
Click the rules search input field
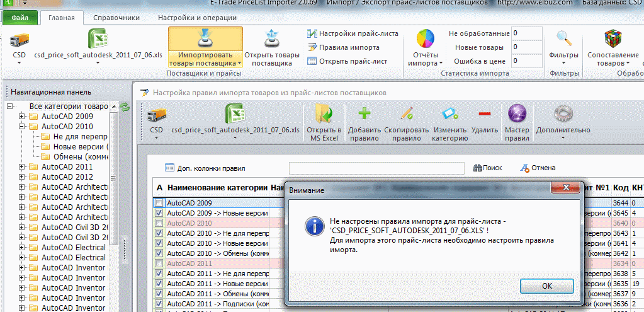[376, 168]
